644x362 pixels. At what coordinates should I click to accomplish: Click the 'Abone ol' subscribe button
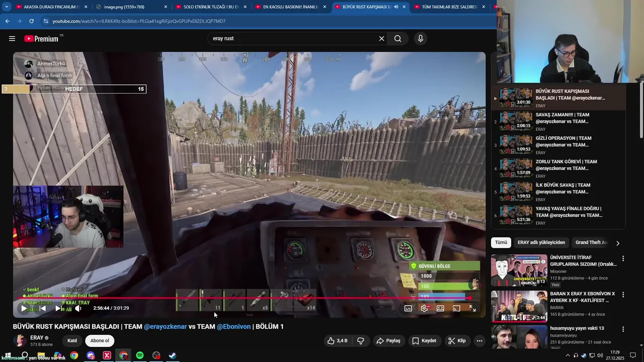point(100,341)
